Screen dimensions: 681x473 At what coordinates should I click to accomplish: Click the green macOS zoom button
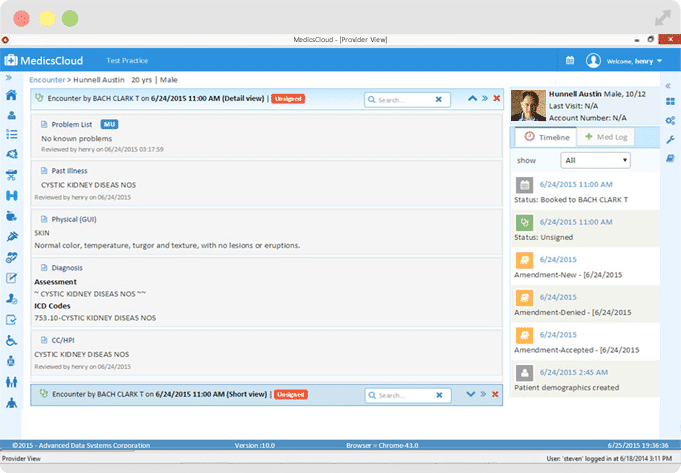[x=70, y=19]
